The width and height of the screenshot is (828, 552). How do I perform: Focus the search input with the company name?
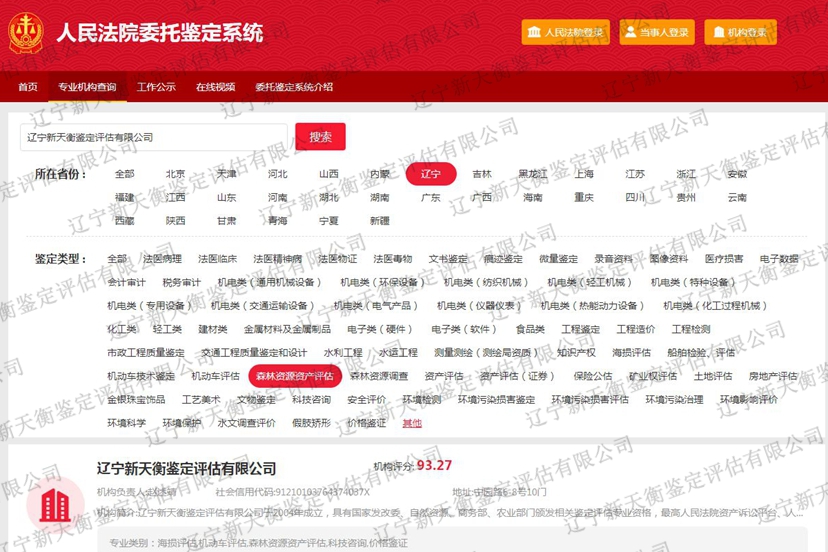(154, 137)
